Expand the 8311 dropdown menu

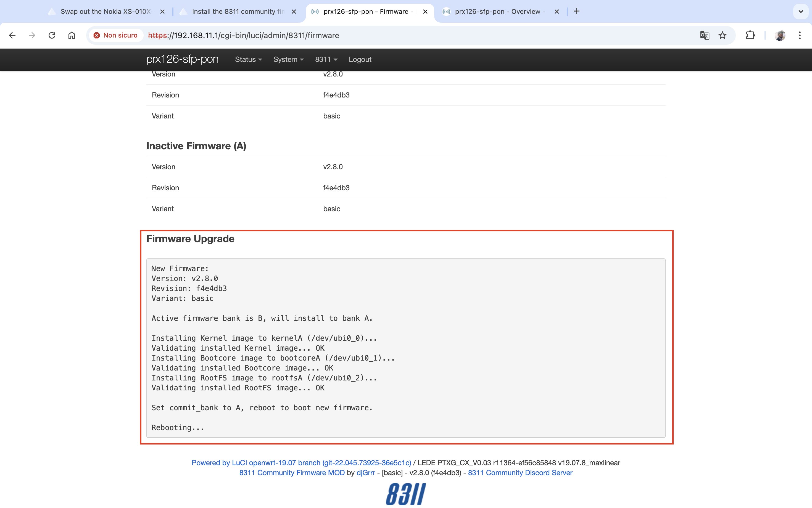click(326, 59)
